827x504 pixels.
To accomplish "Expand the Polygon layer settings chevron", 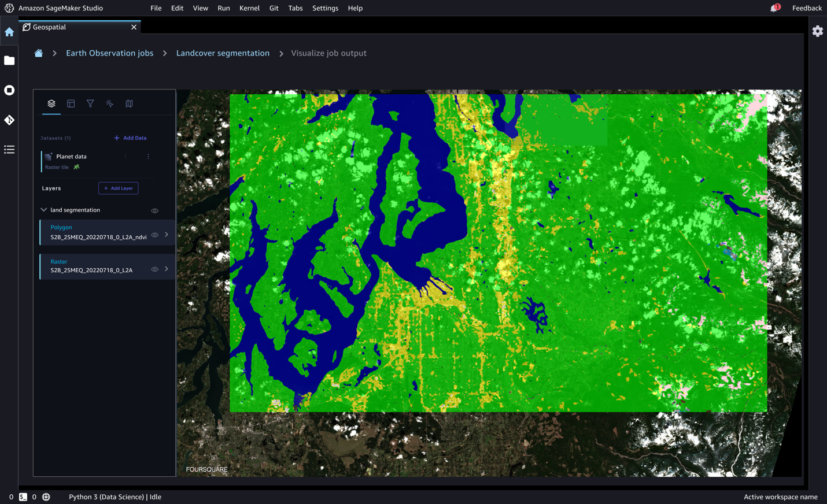I will click(167, 235).
